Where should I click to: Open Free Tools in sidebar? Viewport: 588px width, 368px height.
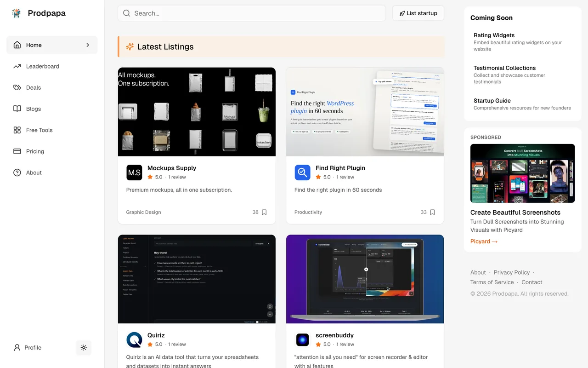click(52, 130)
